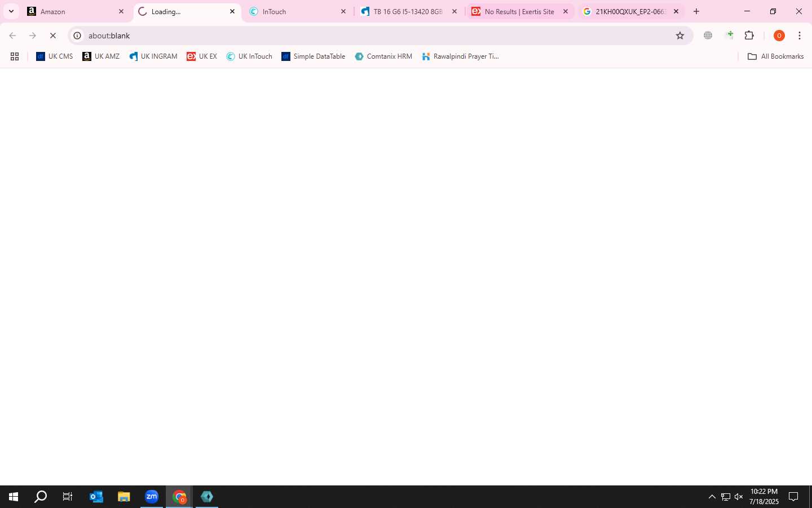Open Windows Start menu

14,497
